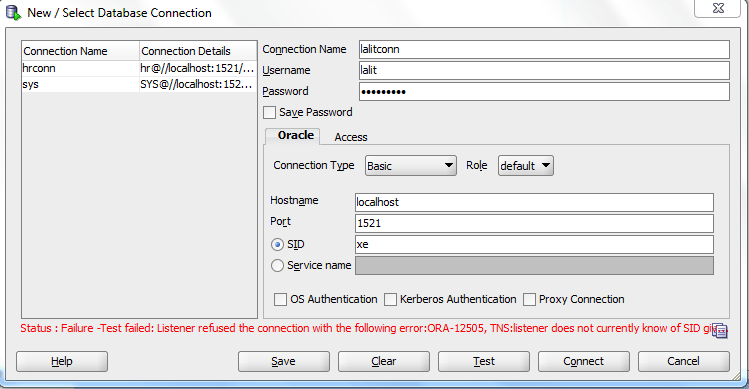Click the Connection Name column header
749x389 pixels.
[80, 51]
